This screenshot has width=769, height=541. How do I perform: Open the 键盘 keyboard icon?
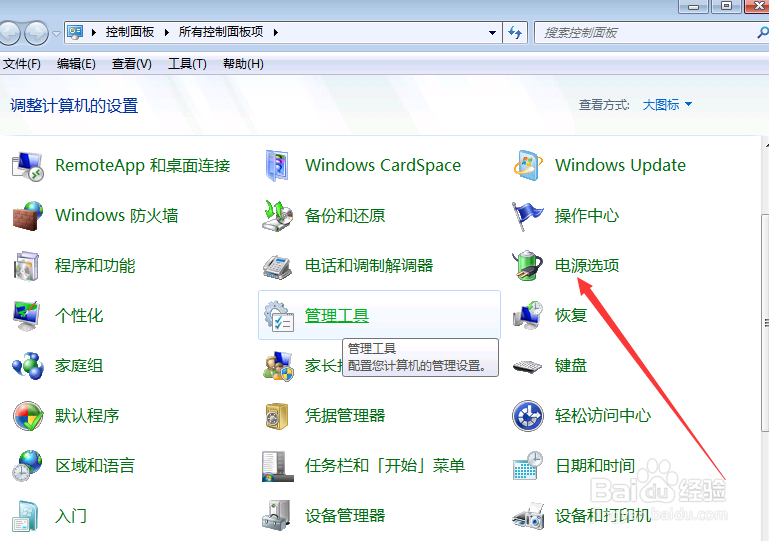527,366
